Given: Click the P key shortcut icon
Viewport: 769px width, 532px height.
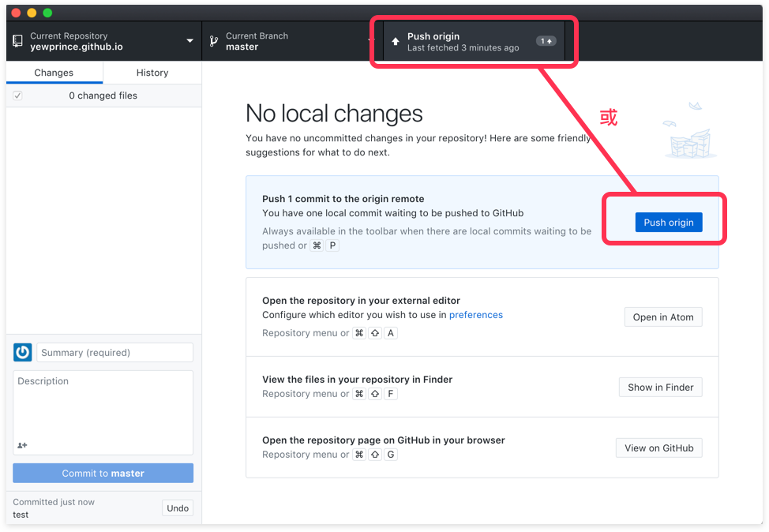Looking at the screenshot, I should [332, 245].
